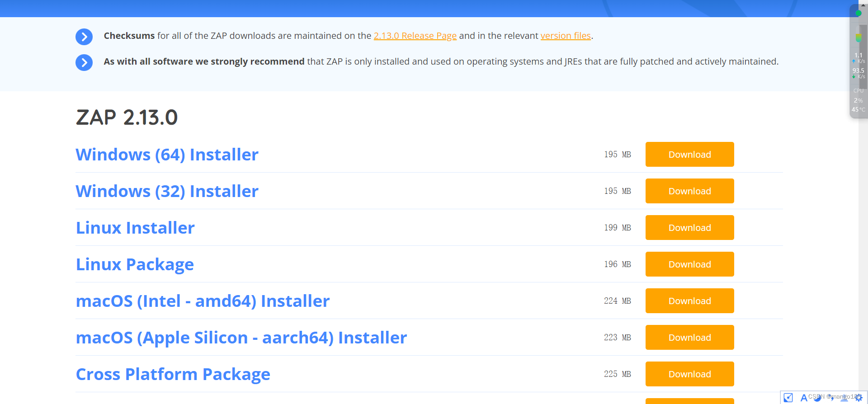
Task: Open the macOS (Intel - amd64) Installer link
Action: (203, 301)
